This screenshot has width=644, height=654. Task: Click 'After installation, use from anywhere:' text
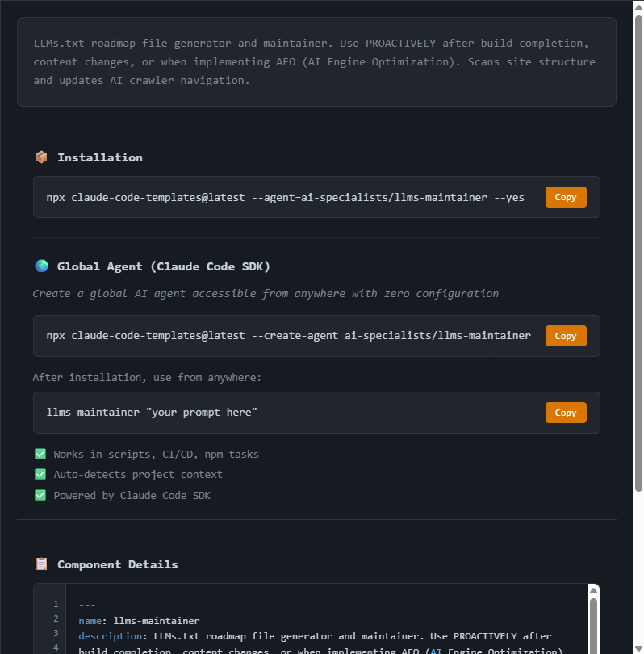point(147,378)
